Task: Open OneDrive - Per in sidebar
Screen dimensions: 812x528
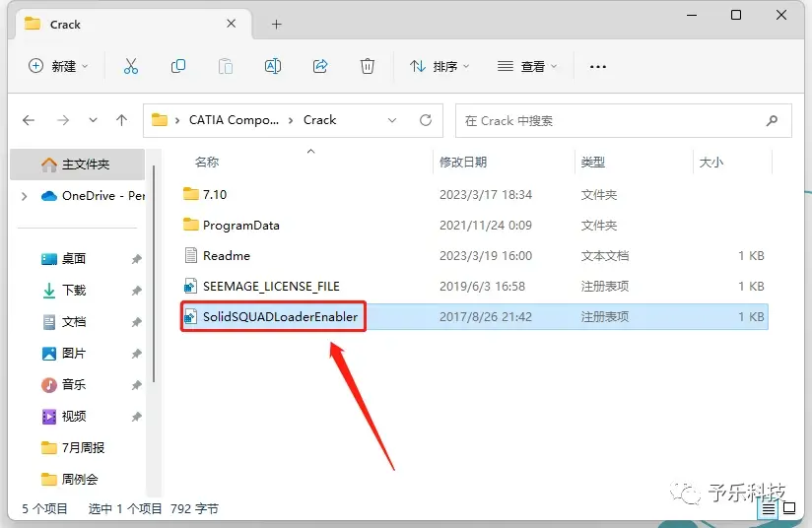Action: click(x=93, y=196)
